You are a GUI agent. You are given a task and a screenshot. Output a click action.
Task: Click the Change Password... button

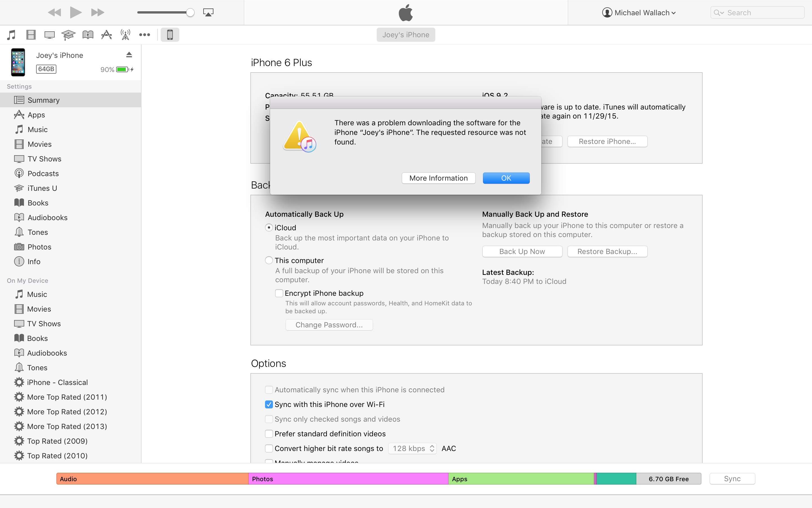coord(329,325)
